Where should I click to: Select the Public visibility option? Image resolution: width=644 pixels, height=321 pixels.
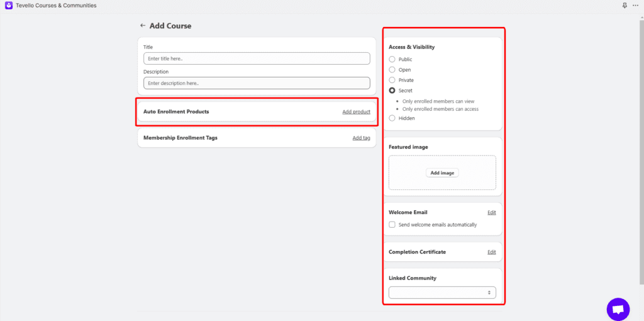point(392,59)
